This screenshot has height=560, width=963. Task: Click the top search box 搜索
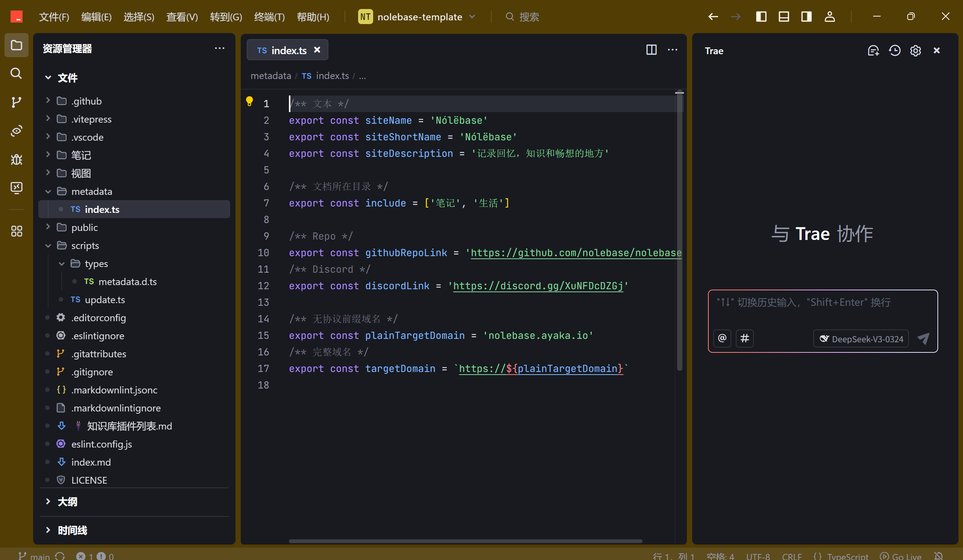pos(522,17)
